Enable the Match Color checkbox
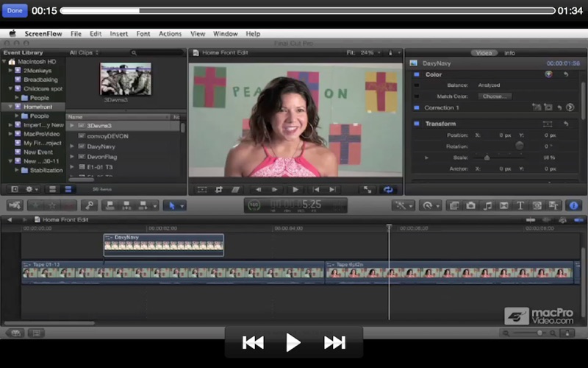 pyautogui.click(x=416, y=96)
